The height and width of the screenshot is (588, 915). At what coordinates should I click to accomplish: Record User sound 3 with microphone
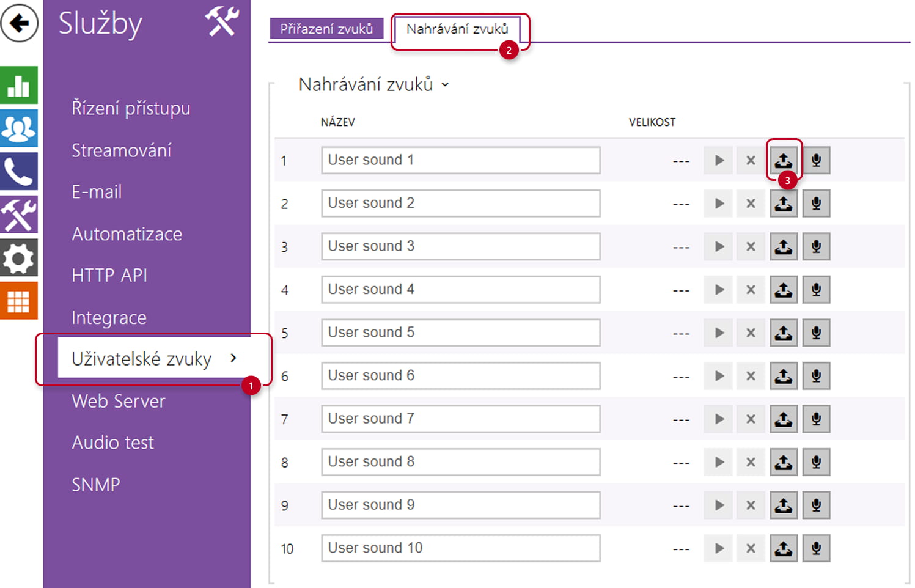pos(816,247)
